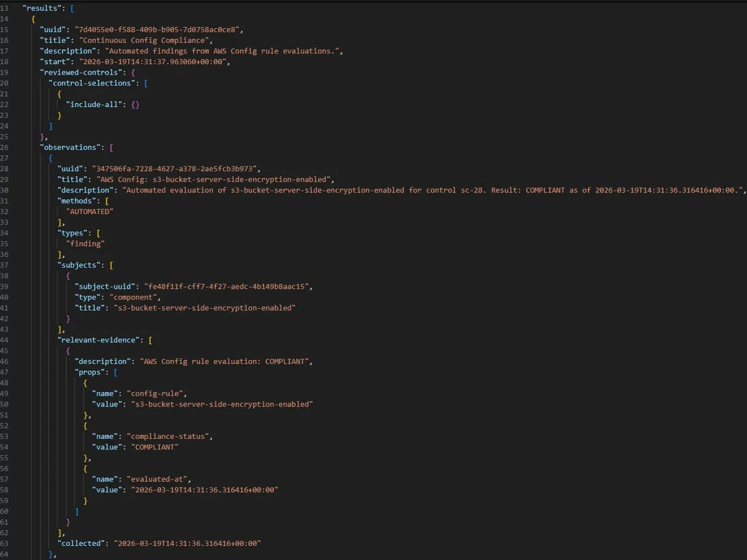This screenshot has height=560, width=747.
Task: Click line number 13 in the gutter
Action: (x=8, y=8)
